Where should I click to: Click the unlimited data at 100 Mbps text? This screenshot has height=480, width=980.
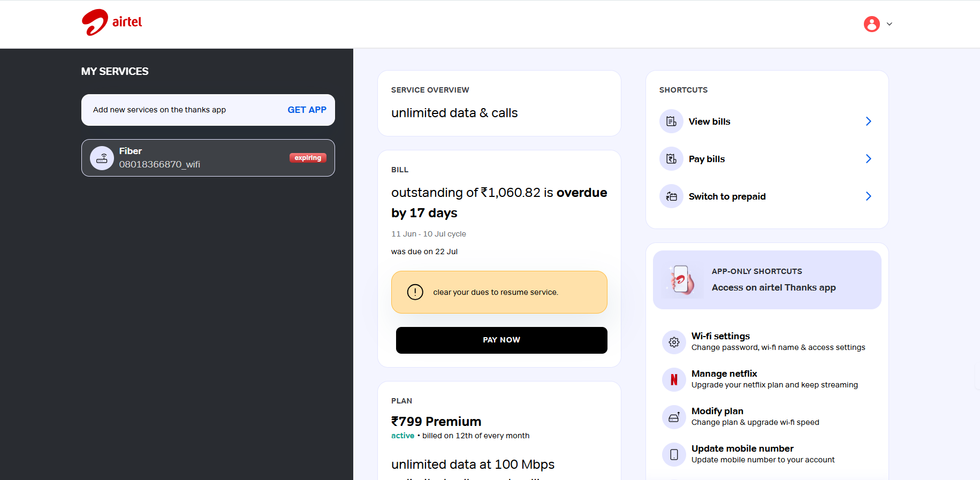[x=473, y=464]
